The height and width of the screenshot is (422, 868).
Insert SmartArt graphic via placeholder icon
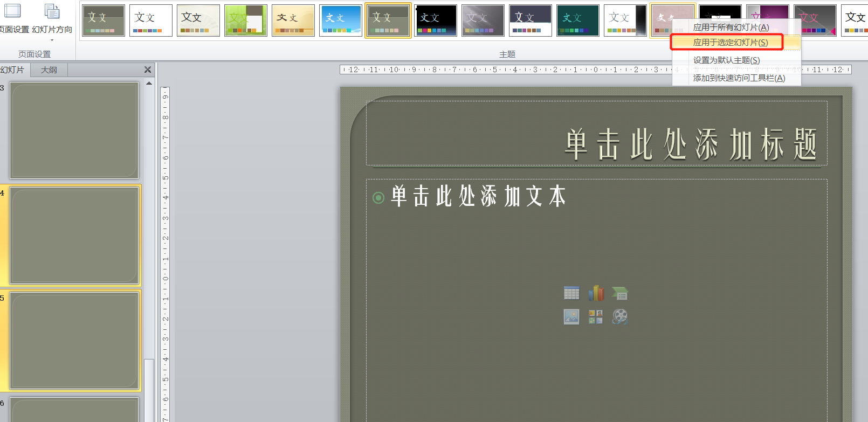(620, 293)
